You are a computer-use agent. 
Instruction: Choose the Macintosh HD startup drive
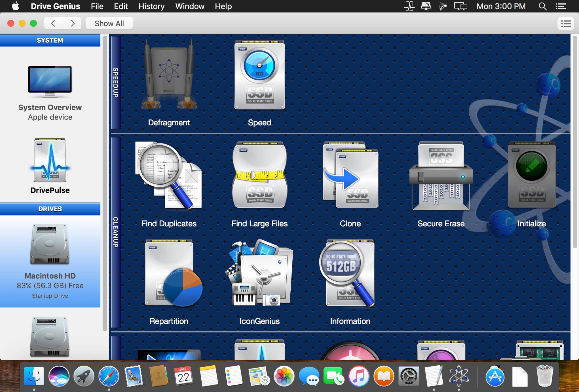pyautogui.click(x=50, y=261)
